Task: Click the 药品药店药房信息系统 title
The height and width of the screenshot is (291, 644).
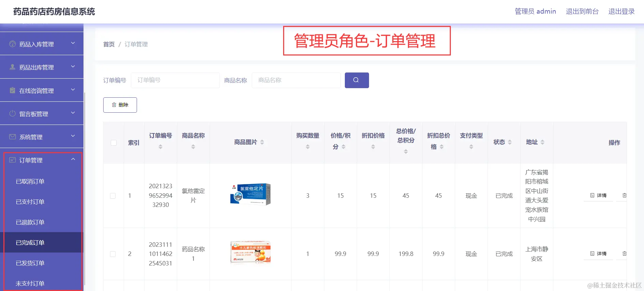Action: tap(54, 12)
